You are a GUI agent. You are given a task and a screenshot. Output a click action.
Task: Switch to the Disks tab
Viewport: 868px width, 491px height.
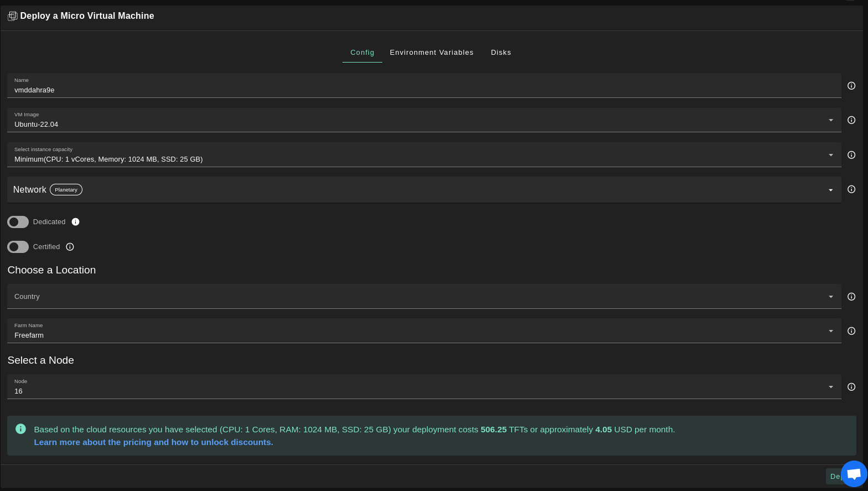click(501, 53)
